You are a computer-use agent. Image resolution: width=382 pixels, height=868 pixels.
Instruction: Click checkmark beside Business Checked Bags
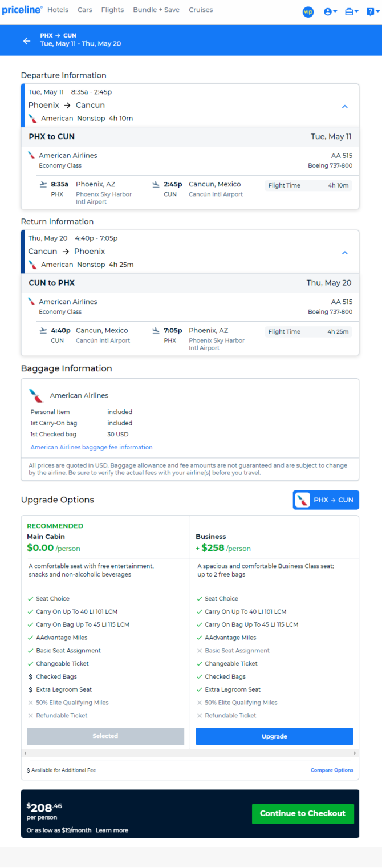pyautogui.click(x=199, y=677)
